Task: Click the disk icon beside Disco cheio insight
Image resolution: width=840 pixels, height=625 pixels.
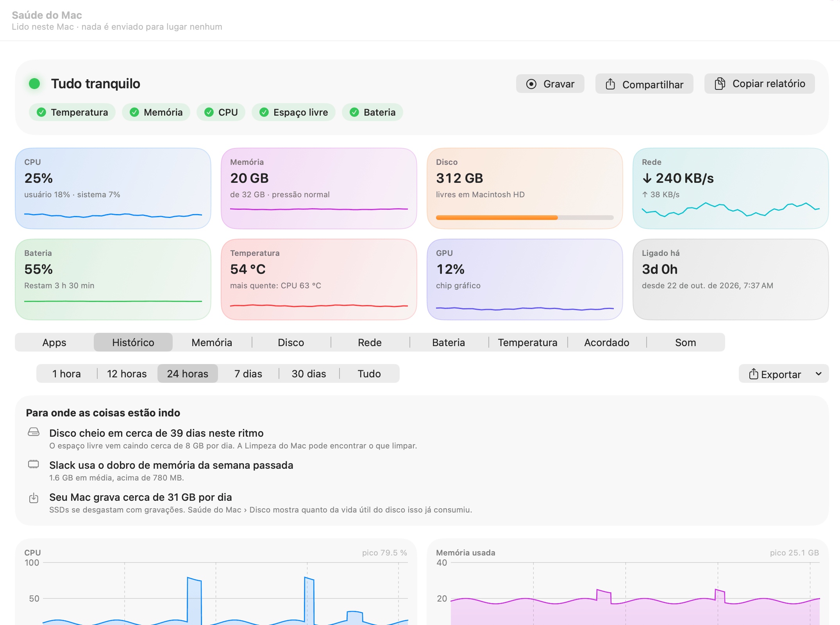Action: 34,432
